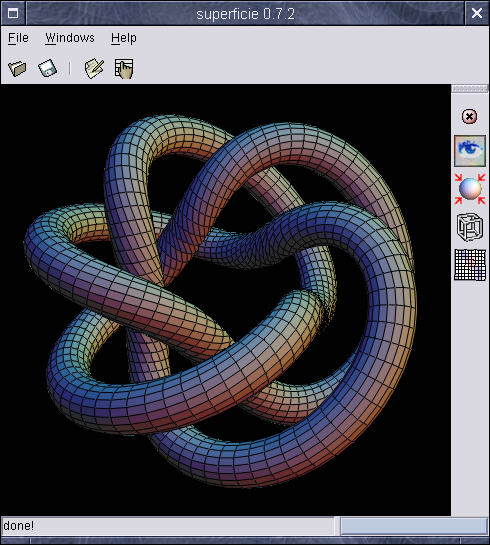Save surface using the floppy disk icon
Image resolution: width=490 pixels, height=545 pixels.
coord(48,68)
